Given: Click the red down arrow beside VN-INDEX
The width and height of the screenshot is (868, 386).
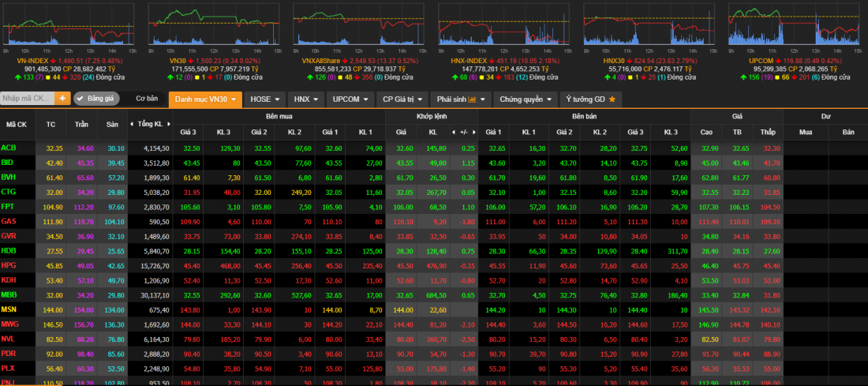Looking at the screenshot, I should pos(54,60).
